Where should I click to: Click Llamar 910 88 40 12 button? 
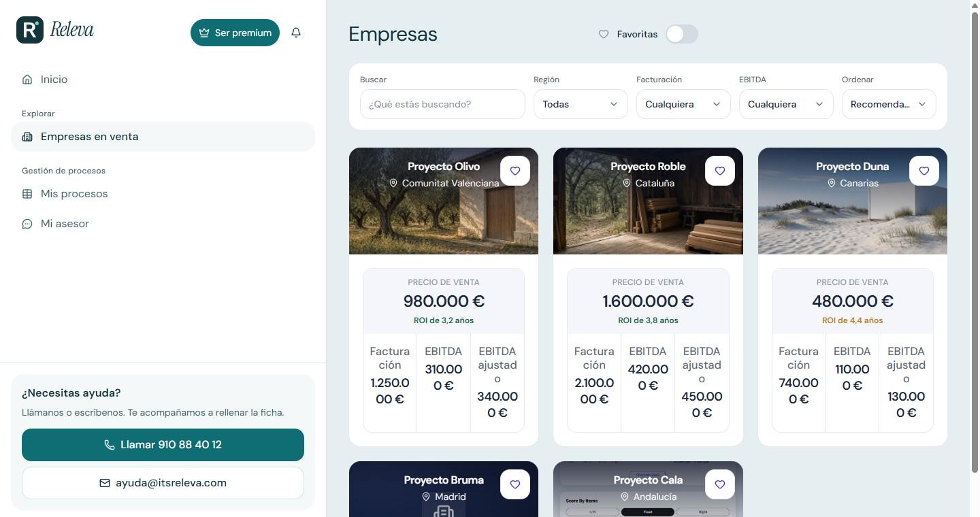click(x=163, y=445)
